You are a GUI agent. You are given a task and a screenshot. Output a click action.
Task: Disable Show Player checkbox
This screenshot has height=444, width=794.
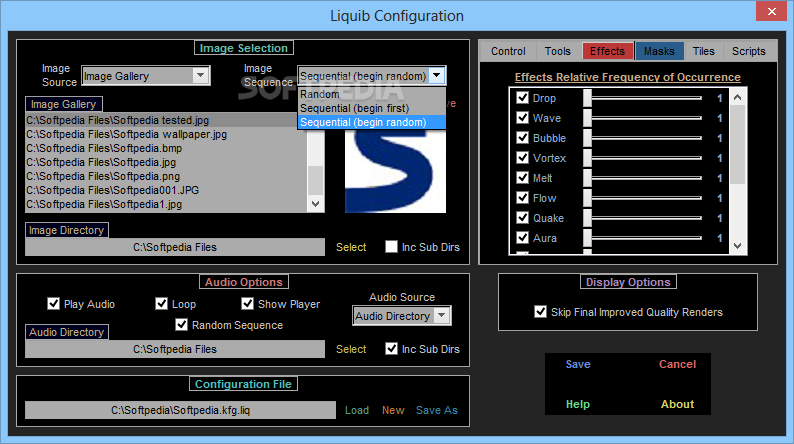coord(247,303)
